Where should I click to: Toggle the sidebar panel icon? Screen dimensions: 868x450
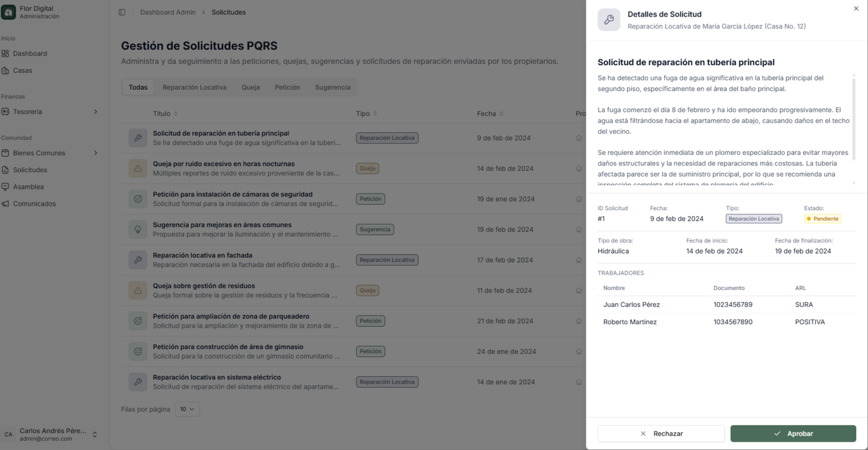click(122, 12)
